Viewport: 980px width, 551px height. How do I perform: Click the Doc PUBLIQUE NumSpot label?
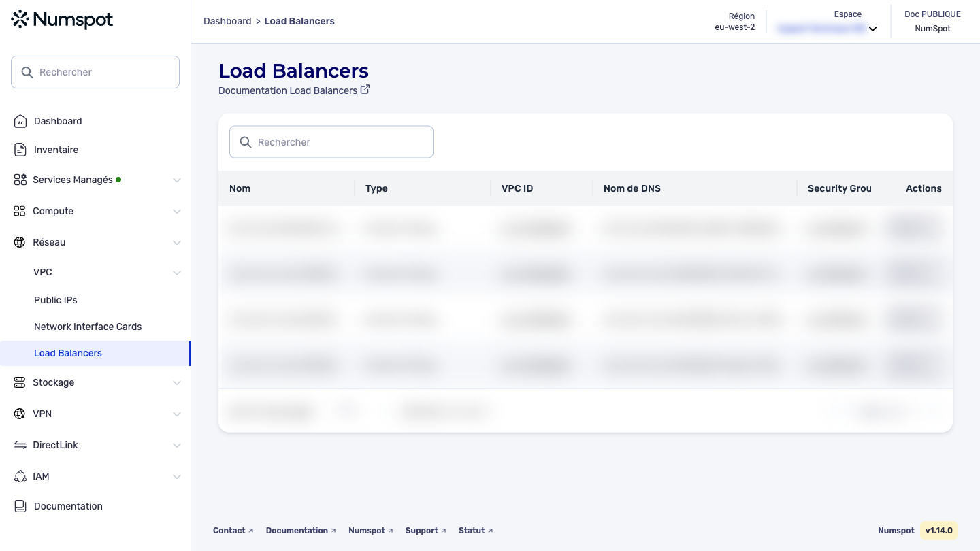[932, 21]
